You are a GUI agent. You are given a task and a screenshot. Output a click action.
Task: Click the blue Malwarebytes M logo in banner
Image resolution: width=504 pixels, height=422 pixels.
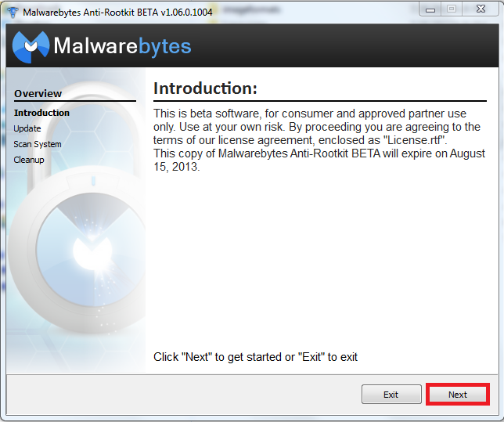point(31,47)
